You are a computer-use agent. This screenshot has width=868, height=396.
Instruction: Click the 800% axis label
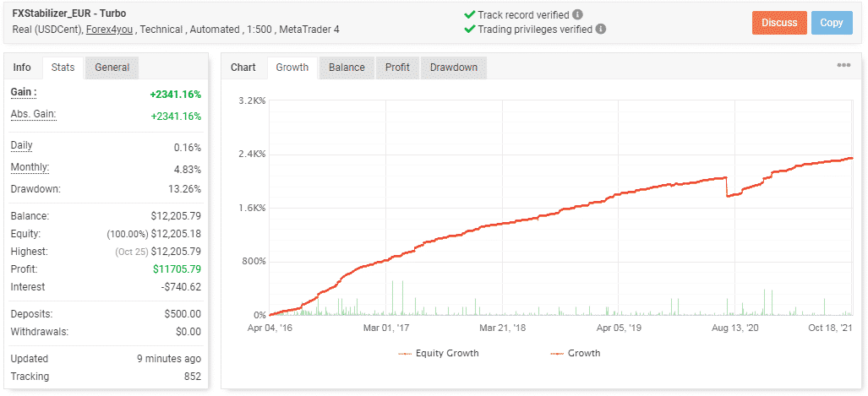coord(254,262)
